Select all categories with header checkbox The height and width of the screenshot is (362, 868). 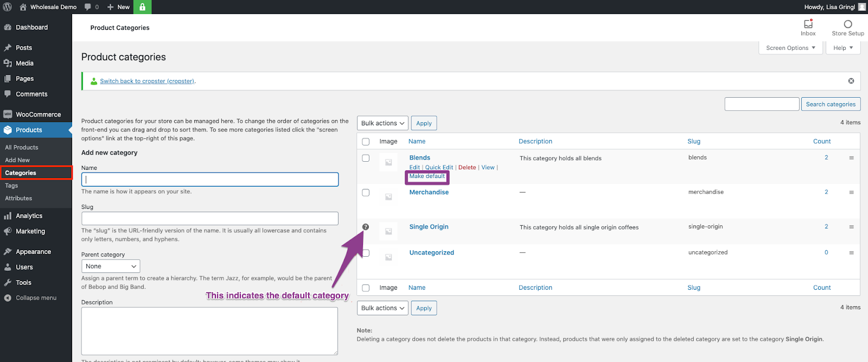pyautogui.click(x=366, y=142)
